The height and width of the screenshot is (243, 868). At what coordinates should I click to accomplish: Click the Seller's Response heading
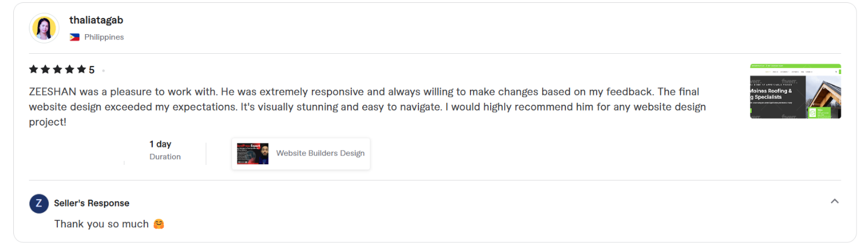coord(91,203)
